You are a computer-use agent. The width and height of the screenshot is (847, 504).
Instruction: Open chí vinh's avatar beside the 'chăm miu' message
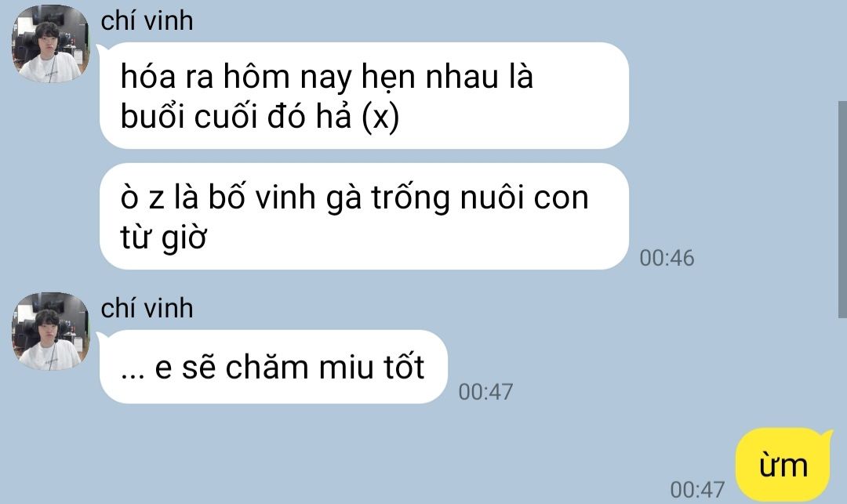click(x=51, y=332)
